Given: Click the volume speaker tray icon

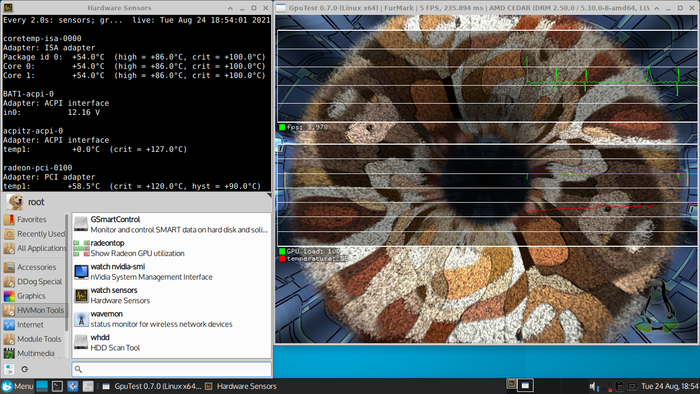Looking at the screenshot, I should coord(593,386).
